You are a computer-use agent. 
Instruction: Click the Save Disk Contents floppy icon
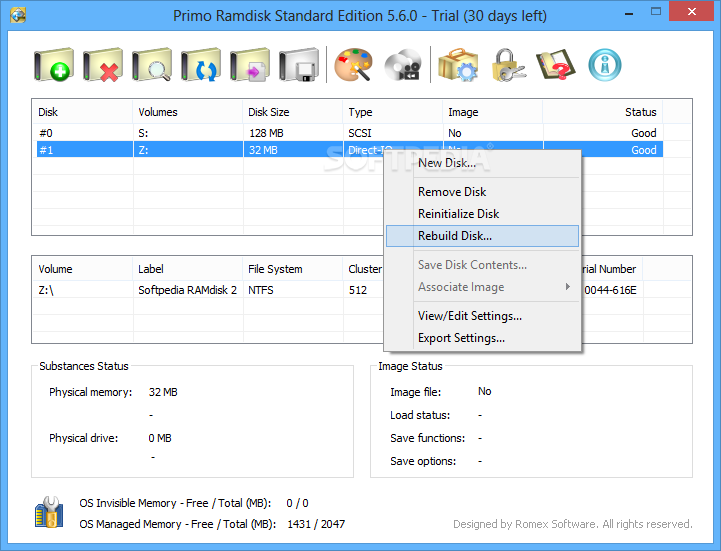pyautogui.click(x=299, y=65)
